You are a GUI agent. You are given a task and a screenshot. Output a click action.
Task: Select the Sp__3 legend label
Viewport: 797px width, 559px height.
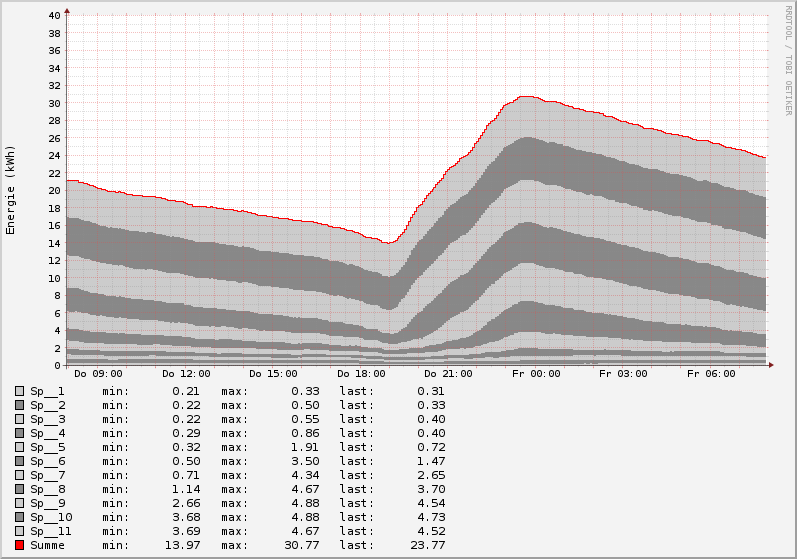[47, 419]
